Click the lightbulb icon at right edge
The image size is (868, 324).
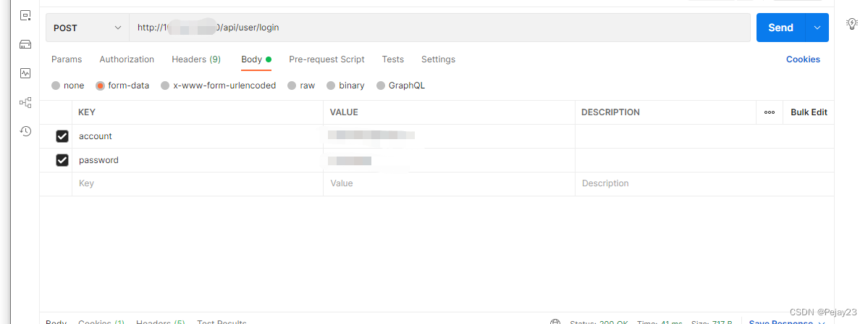853,24
